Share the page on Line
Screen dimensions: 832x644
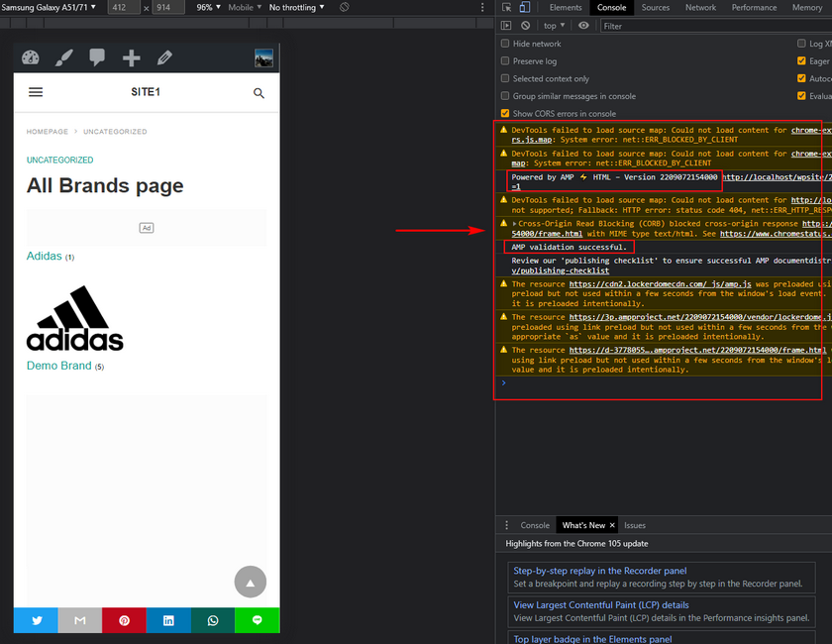pyautogui.click(x=258, y=620)
